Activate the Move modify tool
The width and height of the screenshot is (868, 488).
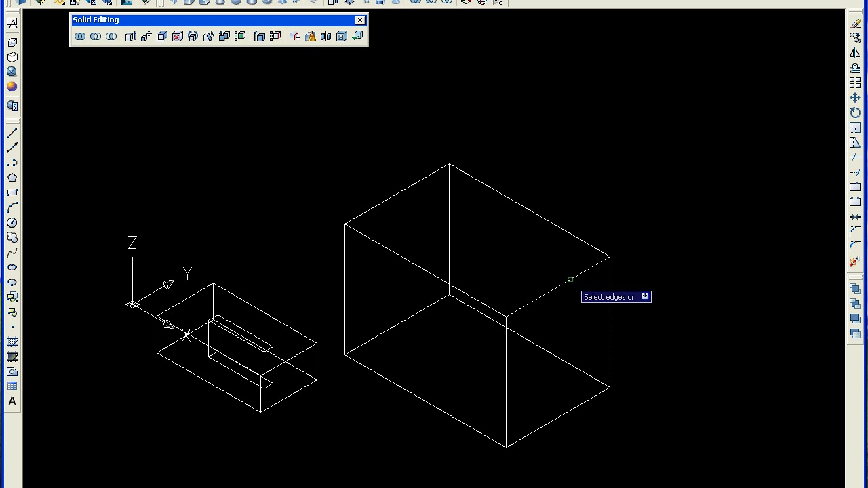(x=855, y=98)
